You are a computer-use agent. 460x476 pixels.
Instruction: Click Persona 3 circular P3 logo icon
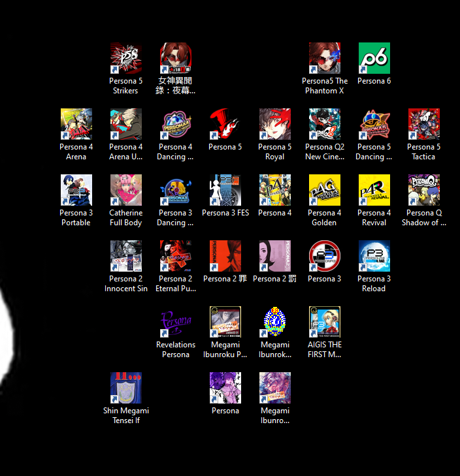[325, 255]
